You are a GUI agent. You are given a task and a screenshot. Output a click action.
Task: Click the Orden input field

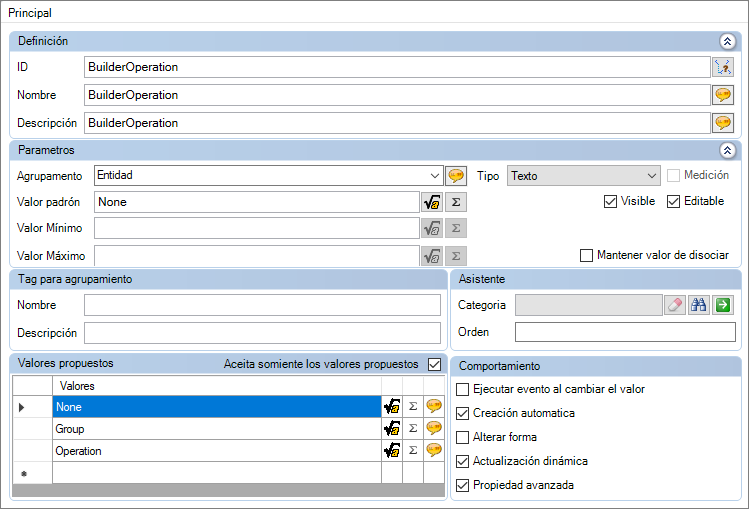(x=624, y=332)
